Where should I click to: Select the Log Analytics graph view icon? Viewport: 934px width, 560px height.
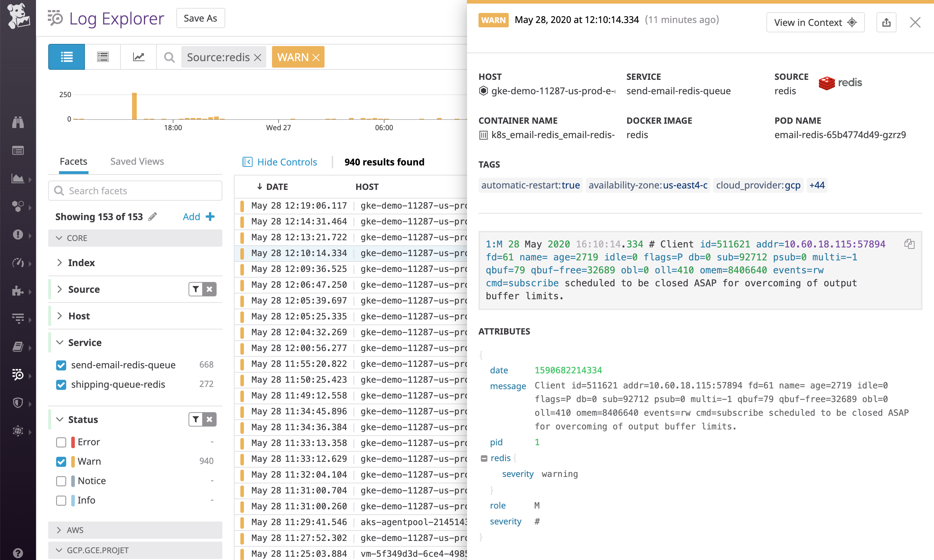click(x=139, y=56)
